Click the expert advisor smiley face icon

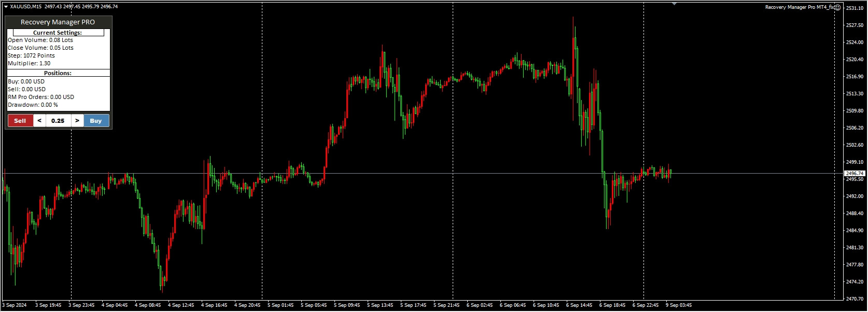pyautogui.click(x=837, y=7)
